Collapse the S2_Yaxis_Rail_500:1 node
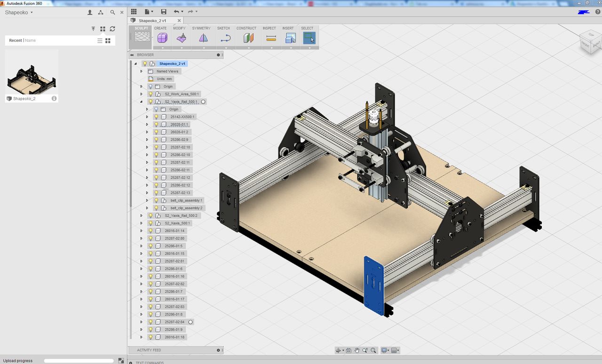Screen dimensions: 602x364 pyautogui.click(x=141, y=102)
